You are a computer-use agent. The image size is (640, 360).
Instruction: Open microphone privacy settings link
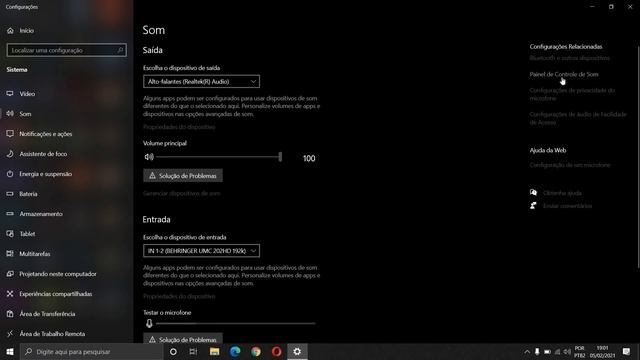coord(572,94)
